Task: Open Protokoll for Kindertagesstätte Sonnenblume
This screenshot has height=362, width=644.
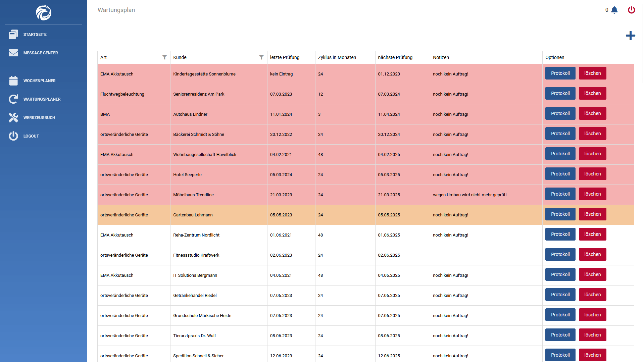Action: pos(560,73)
